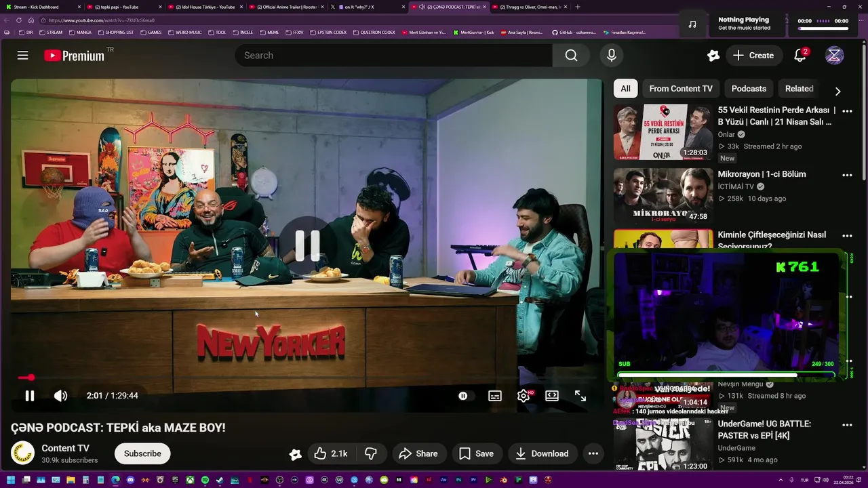
Task: Open more actions ellipsis below video
Action: [x=593, y=453]
